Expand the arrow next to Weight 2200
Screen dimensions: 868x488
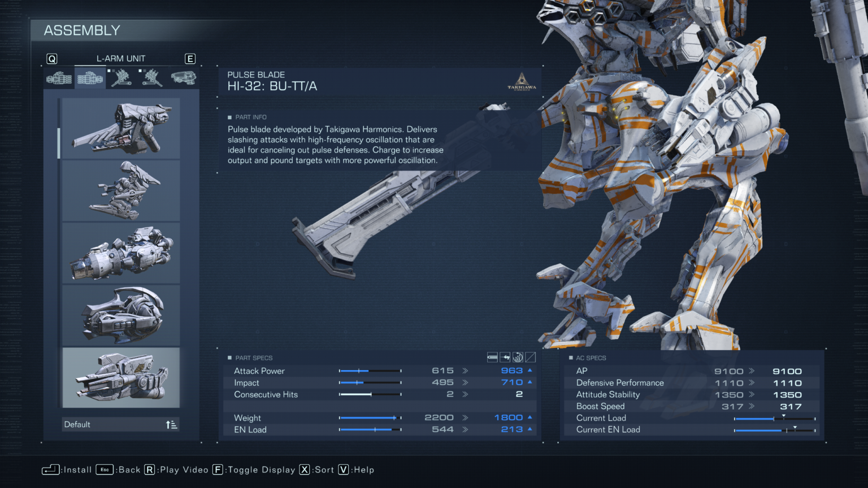coord(465,418)
